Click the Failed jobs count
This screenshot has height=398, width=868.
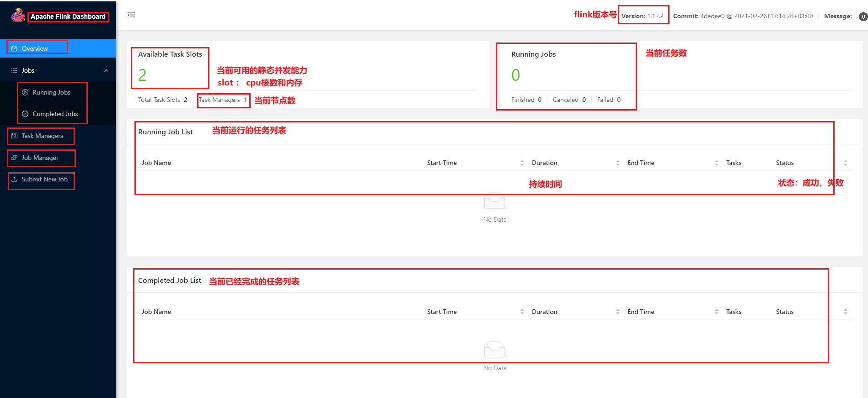pyautogui.click(x=609, y=100)
